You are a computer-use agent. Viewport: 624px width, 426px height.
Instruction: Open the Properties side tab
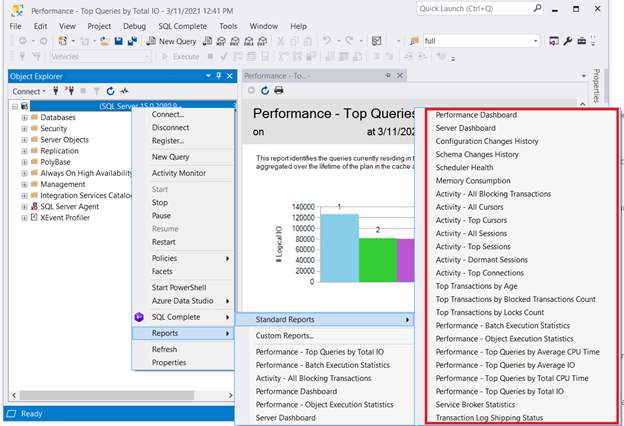point(596,85)
